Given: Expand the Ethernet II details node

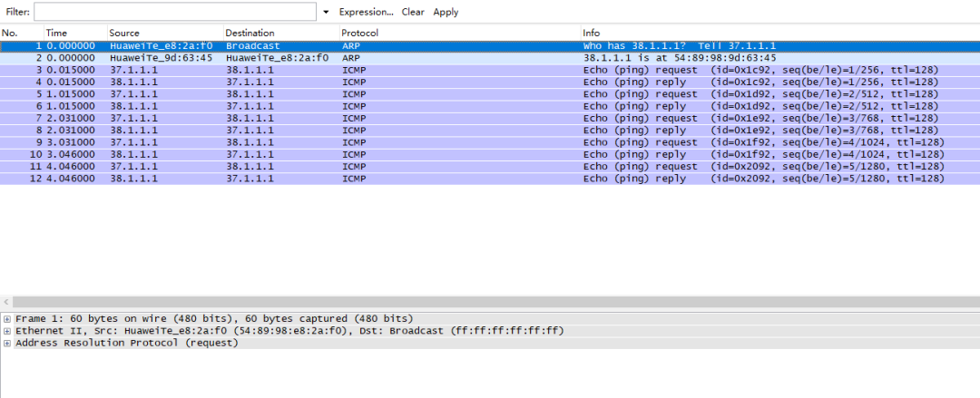Looking at the screenshot, I should click(7, 331).
